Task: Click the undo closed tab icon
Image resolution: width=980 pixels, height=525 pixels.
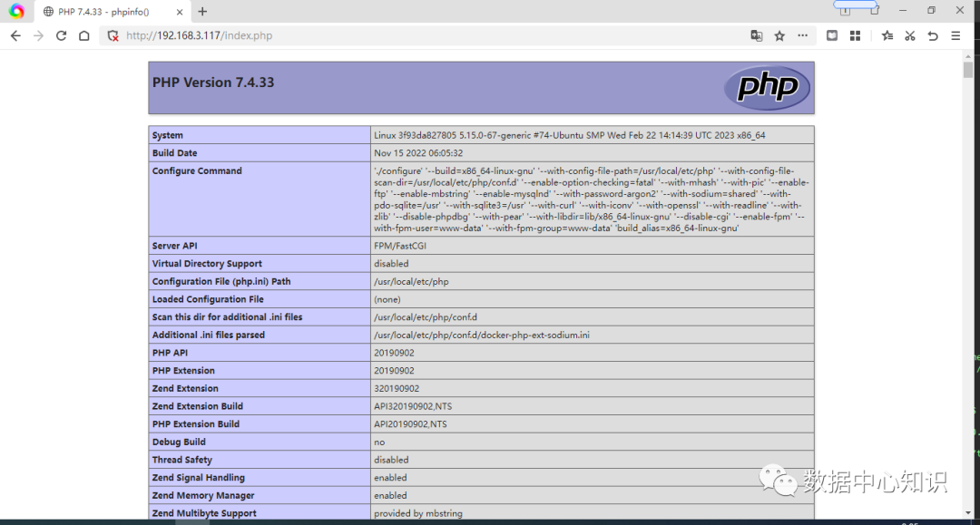Action: [933, 35]
